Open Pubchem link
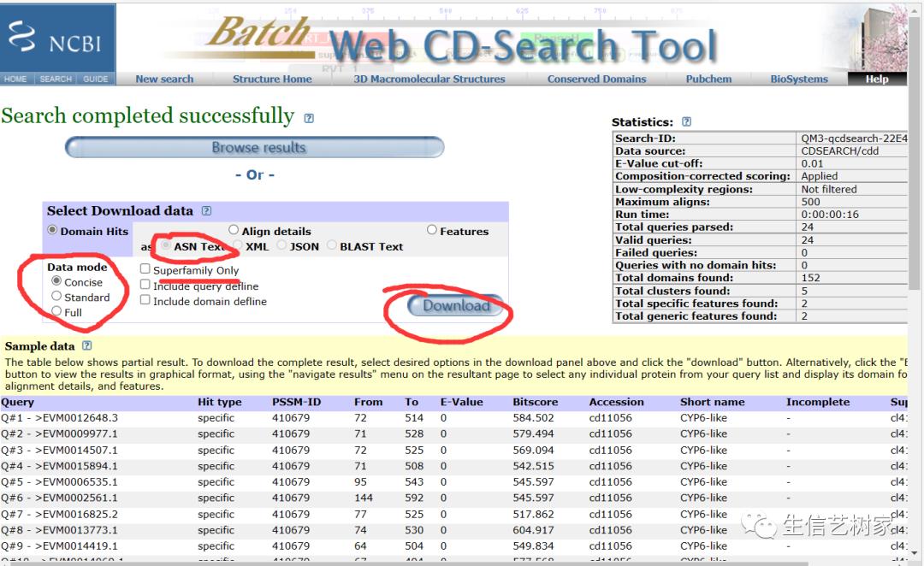 click(x=708, y=79)
